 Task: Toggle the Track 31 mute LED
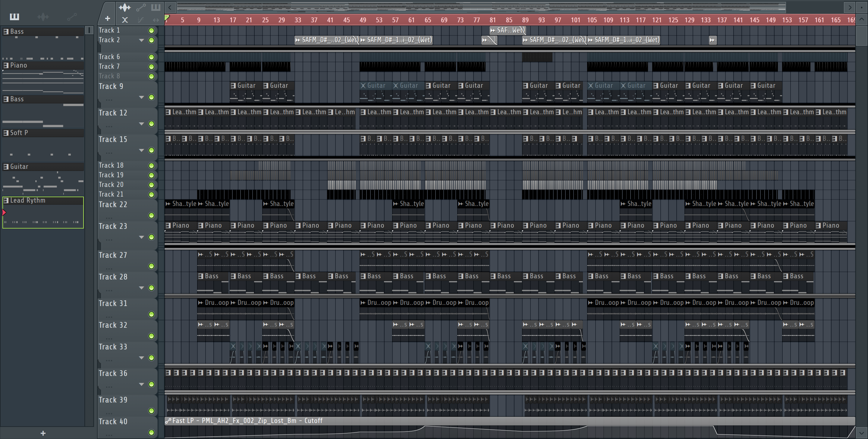[x=152, y=314]
